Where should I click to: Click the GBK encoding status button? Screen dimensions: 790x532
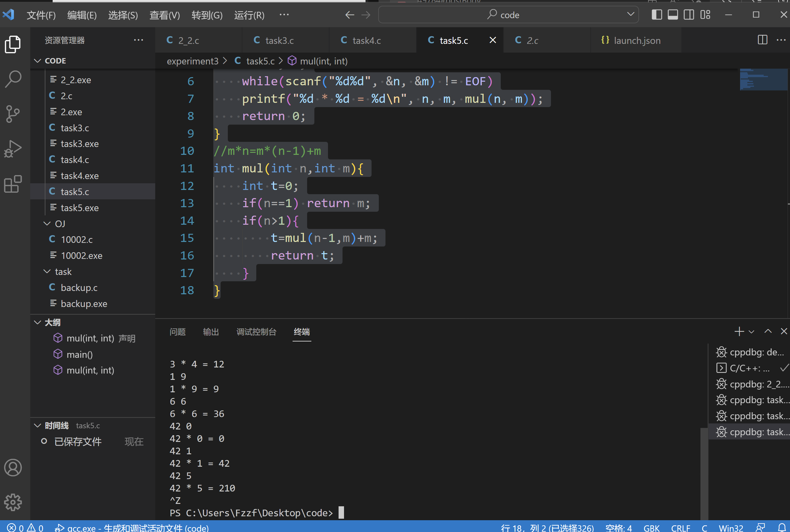click(x=651, y=527)
